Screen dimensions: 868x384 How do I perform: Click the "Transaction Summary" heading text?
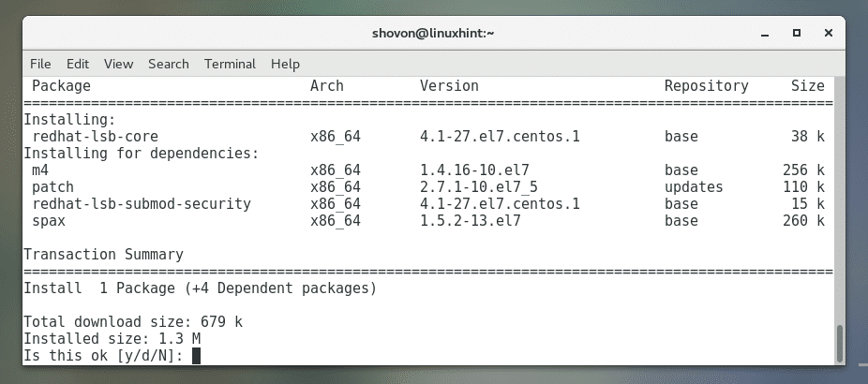click(x=103, y=255)
